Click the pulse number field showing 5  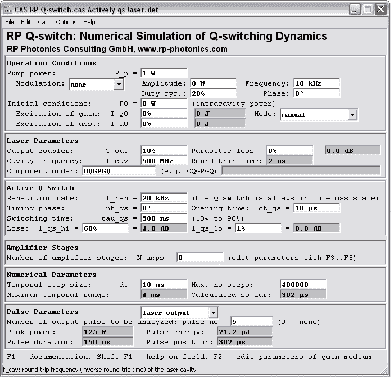pos(252,322)
